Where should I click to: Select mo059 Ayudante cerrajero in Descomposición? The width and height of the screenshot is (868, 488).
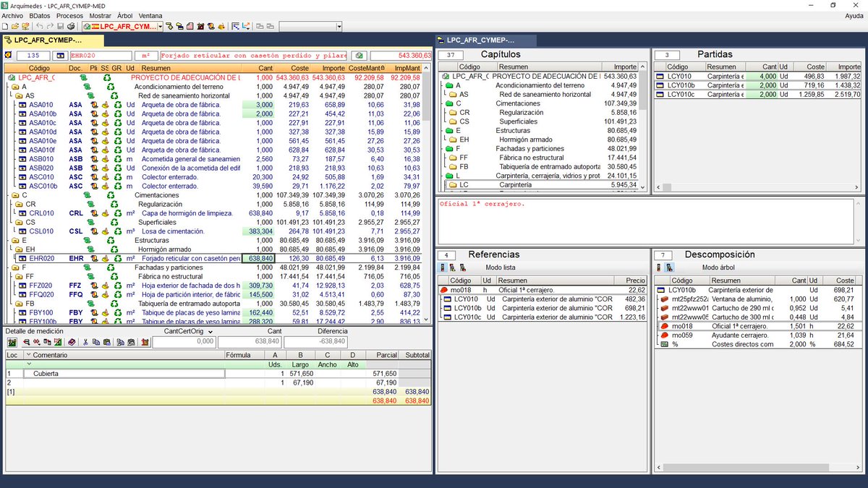pos(757,335)
